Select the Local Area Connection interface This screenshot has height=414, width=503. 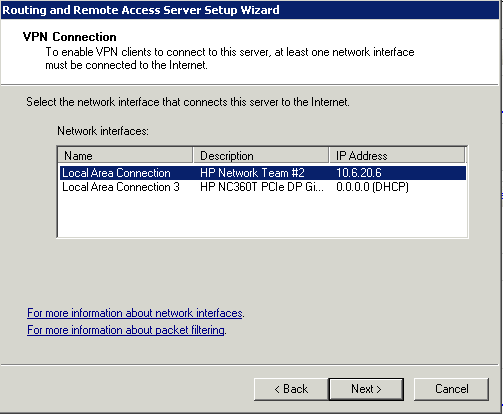(262, 173)
